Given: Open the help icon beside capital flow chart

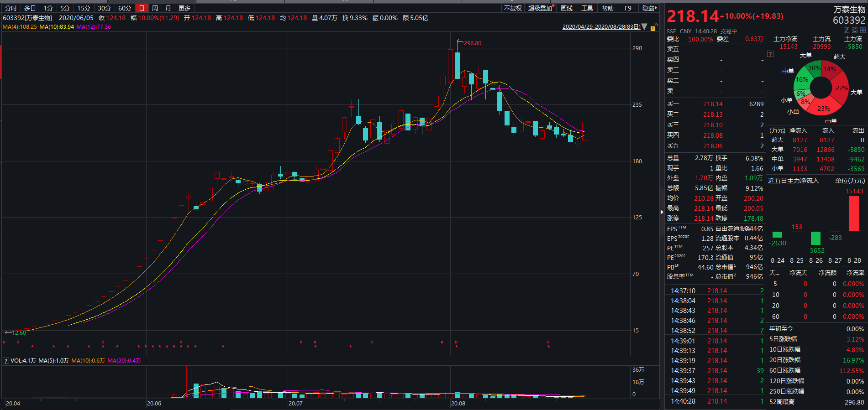Looking at the screenshot, I should (770, 54).
